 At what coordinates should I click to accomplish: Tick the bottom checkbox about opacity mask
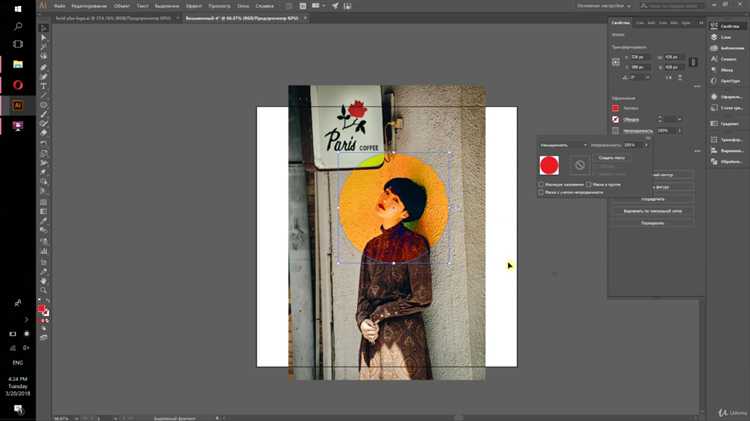click(x=541, y=192)
